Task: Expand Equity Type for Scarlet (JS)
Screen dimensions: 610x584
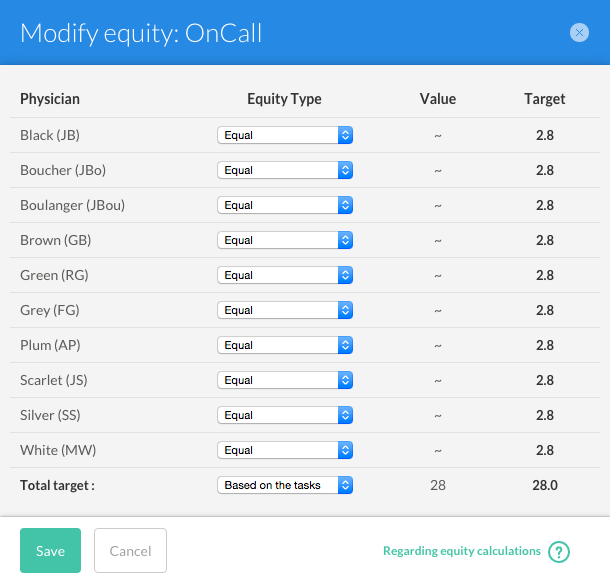Action: point(285,380)
